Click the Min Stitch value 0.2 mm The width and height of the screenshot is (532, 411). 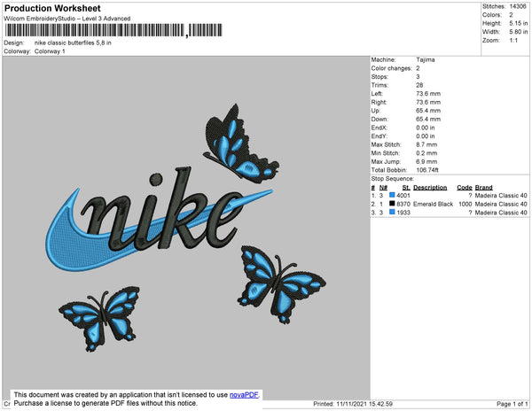pyautogui.click(x=426, y=153)
